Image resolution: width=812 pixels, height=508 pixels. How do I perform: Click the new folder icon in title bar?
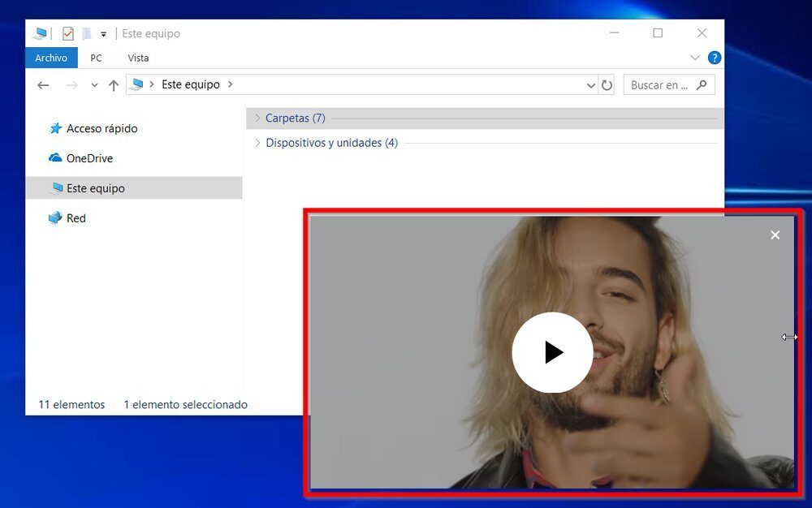[x=87, y=33]
